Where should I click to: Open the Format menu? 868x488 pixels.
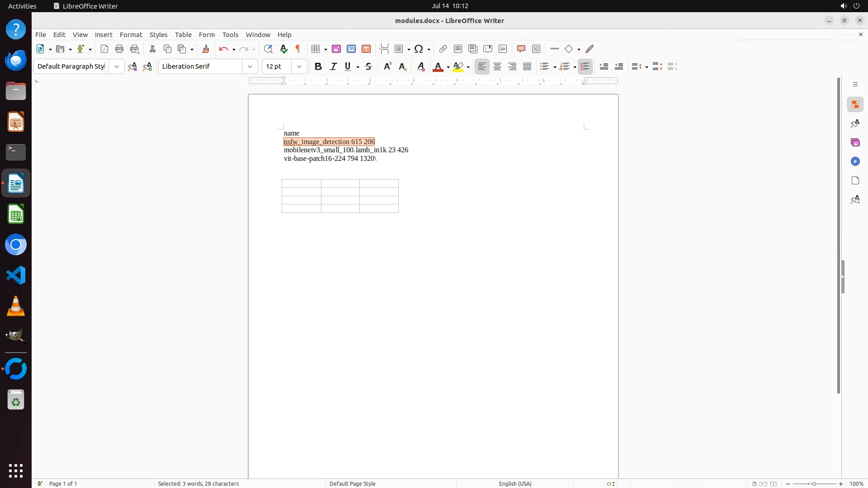click(x=131, y=35)
